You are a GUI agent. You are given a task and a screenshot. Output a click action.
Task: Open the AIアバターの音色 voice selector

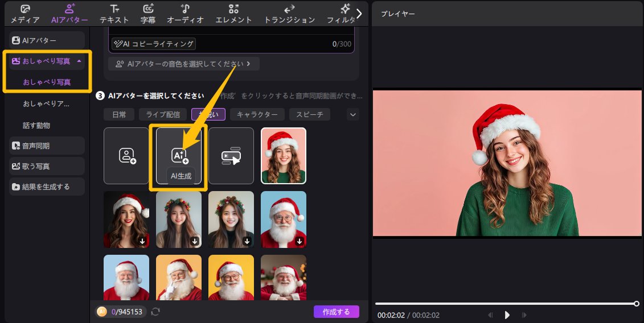(x=183, y=64)
